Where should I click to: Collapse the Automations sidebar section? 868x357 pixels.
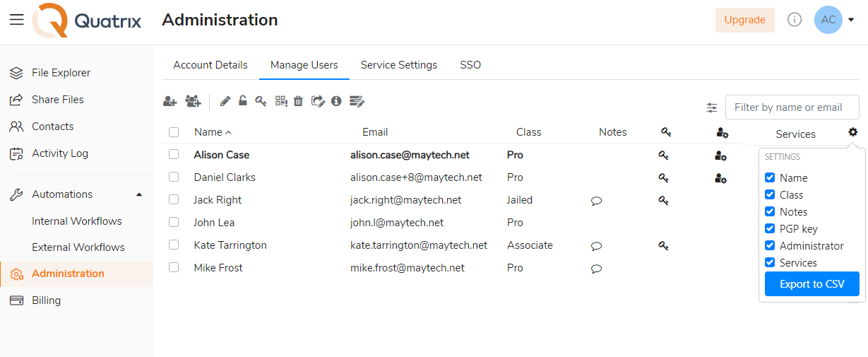(x=139, y=194)
